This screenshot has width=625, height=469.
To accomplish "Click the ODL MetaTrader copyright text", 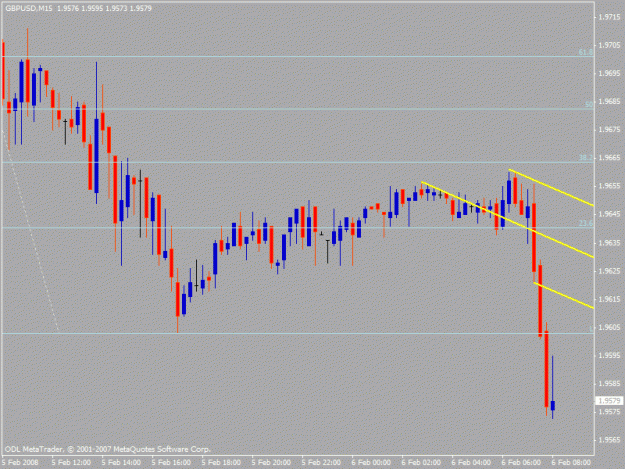I will 108,449.
